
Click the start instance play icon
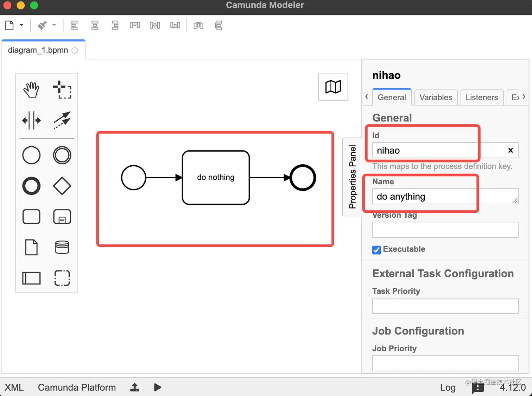(x=158, y=387)
